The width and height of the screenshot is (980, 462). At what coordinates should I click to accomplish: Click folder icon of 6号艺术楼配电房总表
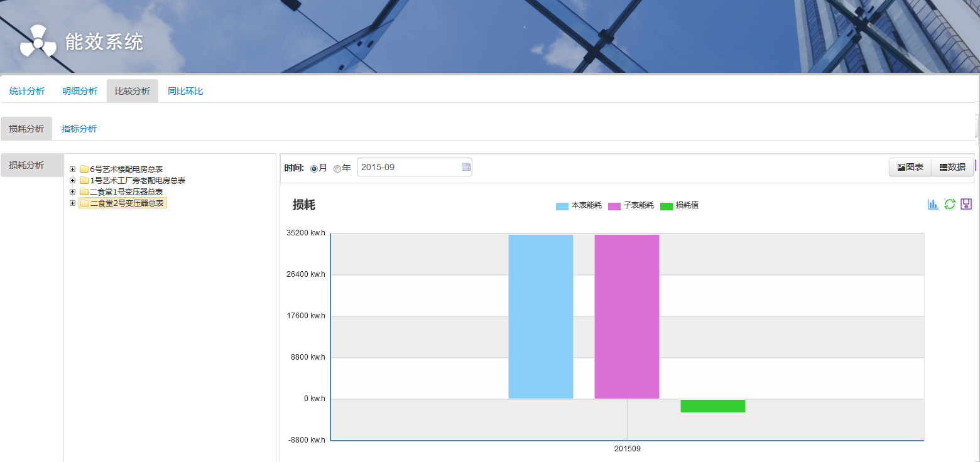pos(84,169)
